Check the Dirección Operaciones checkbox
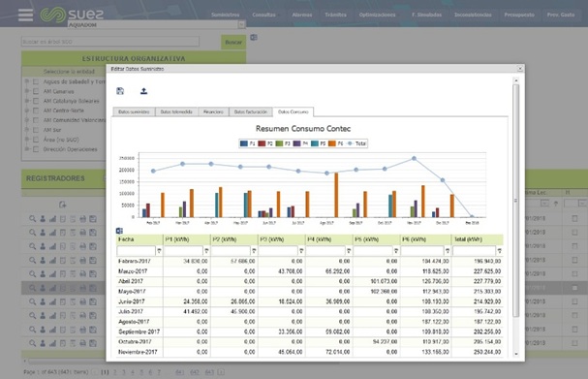The height and width of the screenshot is (379, 588). pyautogui.click(x=36, y=149)
